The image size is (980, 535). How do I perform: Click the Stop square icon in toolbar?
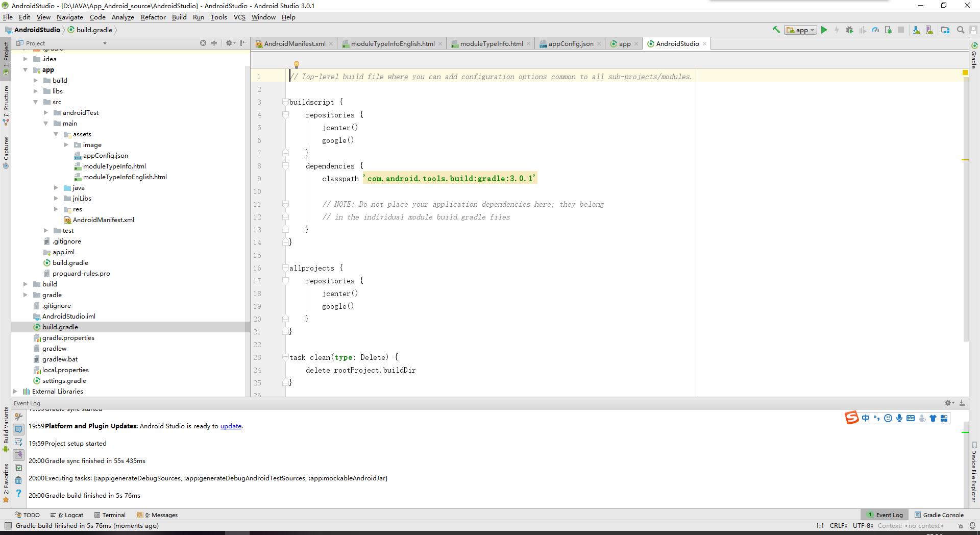pos(901,30)
